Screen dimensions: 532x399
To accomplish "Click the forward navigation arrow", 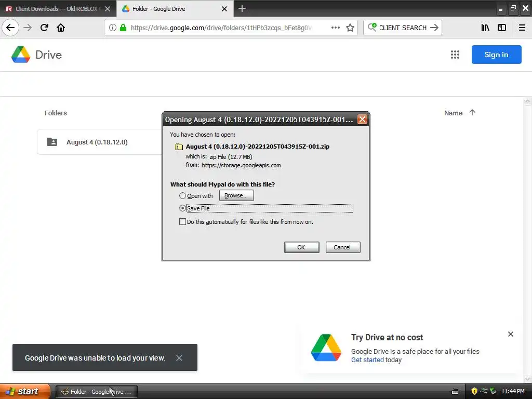I will [x=28, y=28].
